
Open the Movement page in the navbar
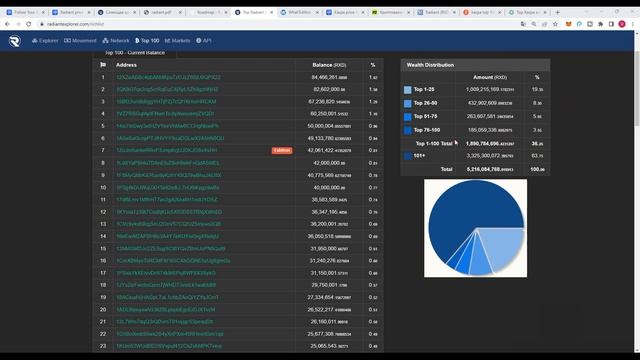tap(80, 41)
